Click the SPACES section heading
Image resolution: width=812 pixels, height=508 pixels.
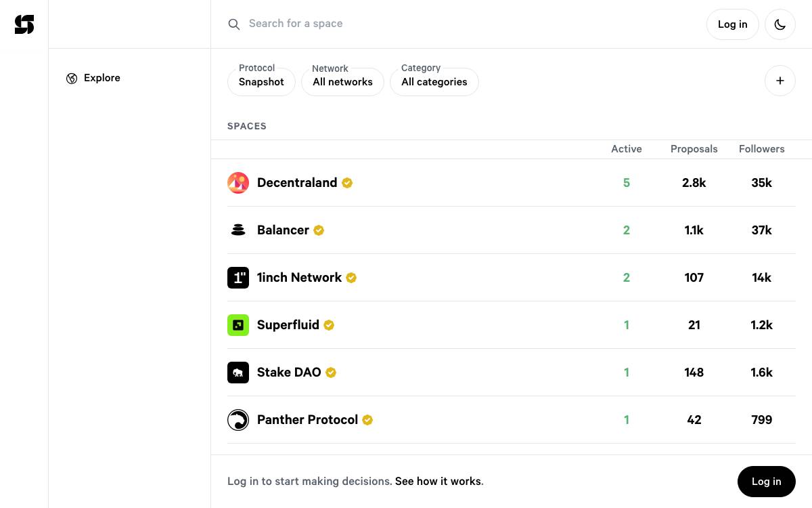[x=247, y=126]
